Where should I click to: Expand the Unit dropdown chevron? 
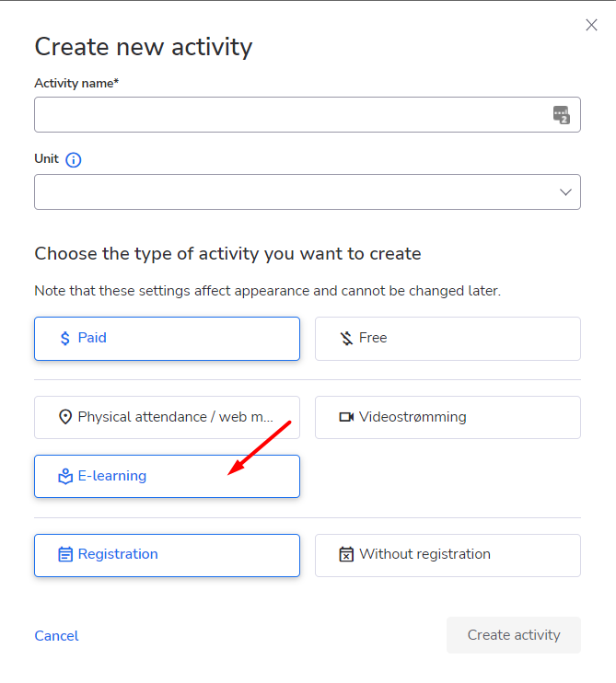(565, 192)
